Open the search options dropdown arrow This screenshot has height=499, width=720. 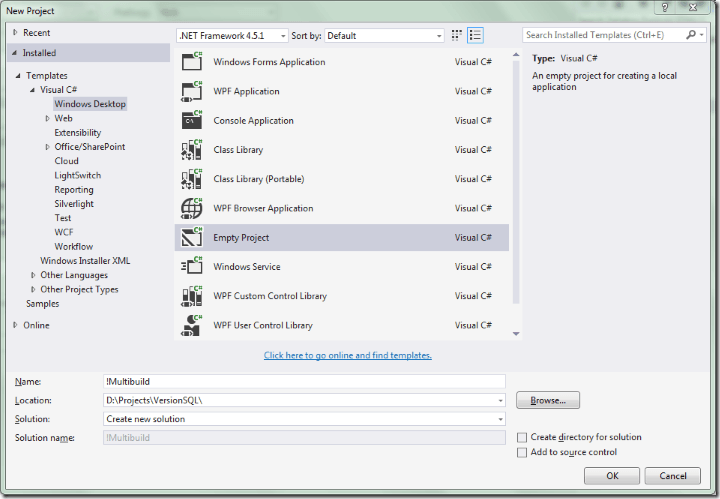coord(702,35)
